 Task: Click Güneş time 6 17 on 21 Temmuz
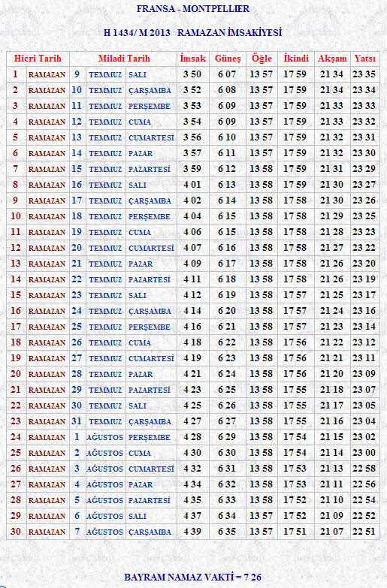pos(227,264)
